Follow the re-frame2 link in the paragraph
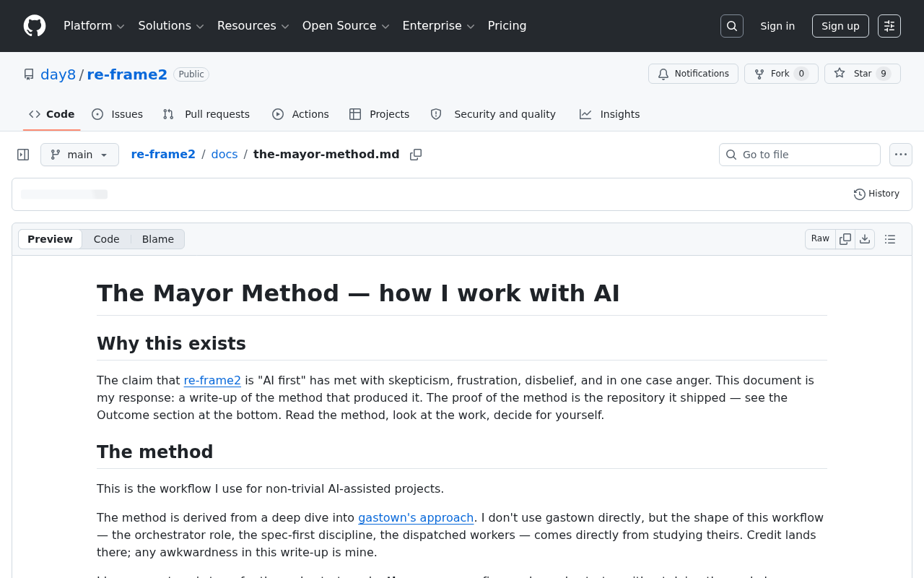This screenshot has width=924, height=578. click(x=212, y=380)
